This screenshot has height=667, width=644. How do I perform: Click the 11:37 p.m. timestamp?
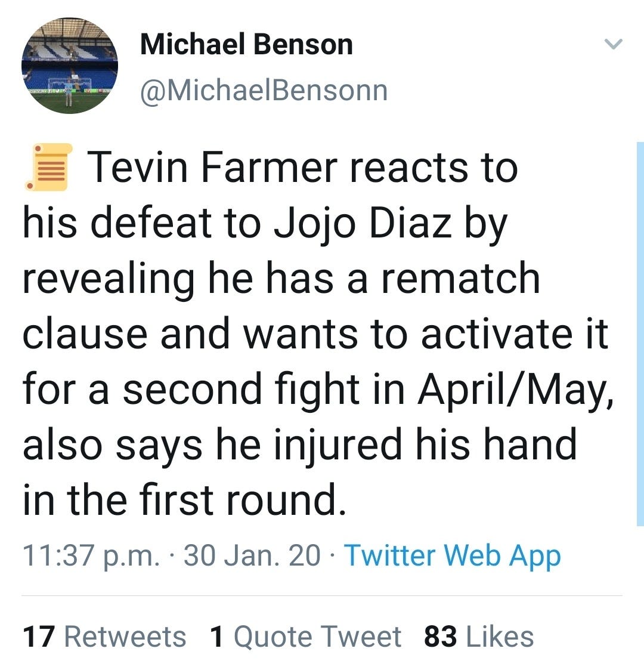tap(91, 556)
